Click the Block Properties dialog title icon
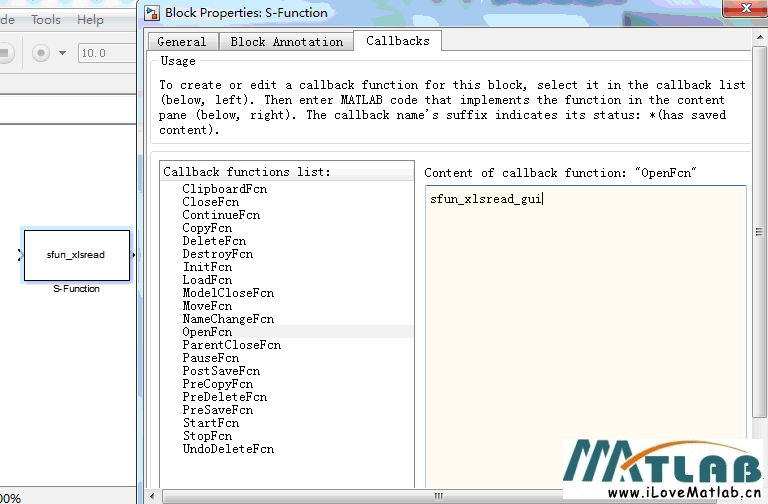The image size is (768, 504). point(152,13)
